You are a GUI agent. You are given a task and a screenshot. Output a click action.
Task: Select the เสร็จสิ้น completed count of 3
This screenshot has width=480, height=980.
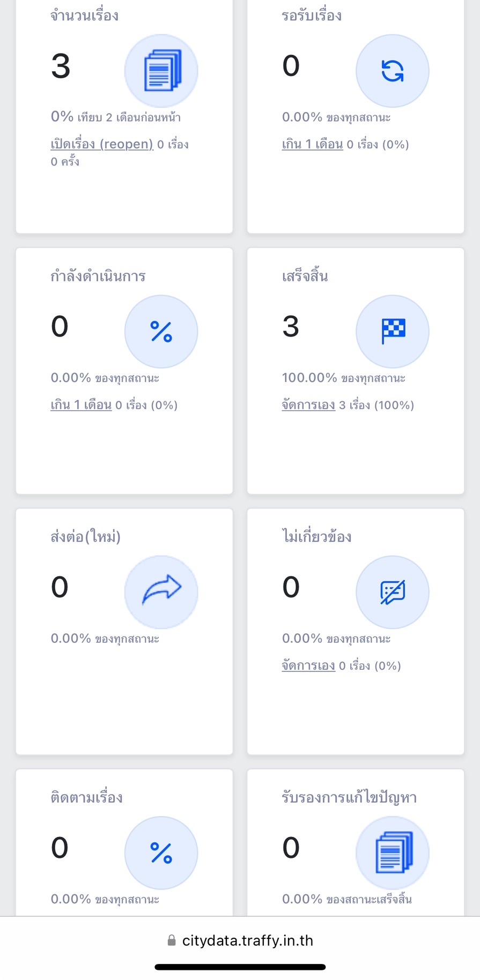pyautogui.click(x=291, y=326)
